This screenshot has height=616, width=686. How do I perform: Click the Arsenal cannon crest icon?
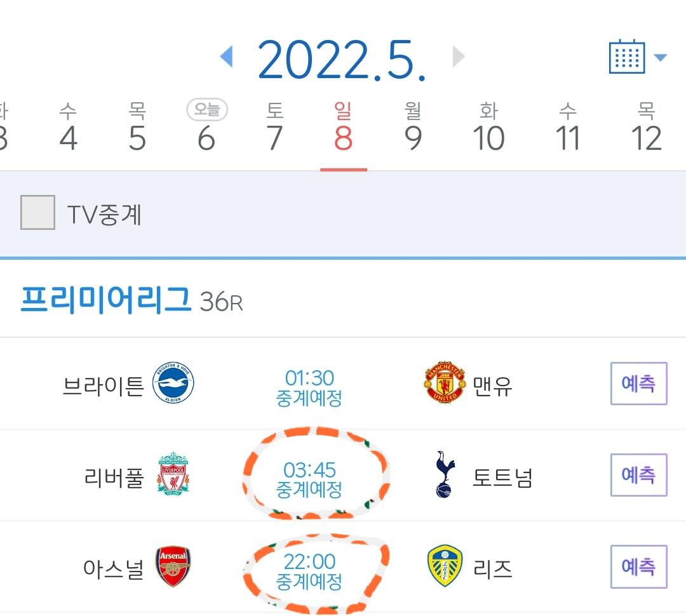[x=173, y=566]
